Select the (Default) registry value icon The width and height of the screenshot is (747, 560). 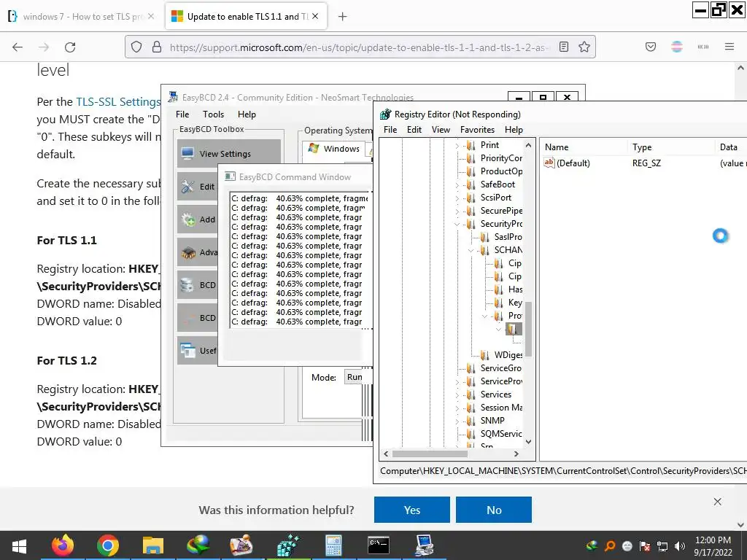click(x=549, y=163)
